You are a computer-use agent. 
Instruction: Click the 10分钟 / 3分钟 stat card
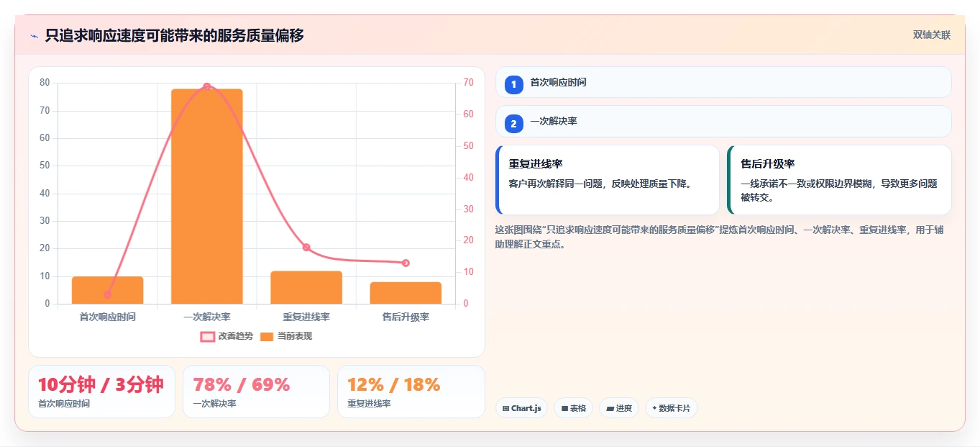pyautogui.click(x=101, y=392)
